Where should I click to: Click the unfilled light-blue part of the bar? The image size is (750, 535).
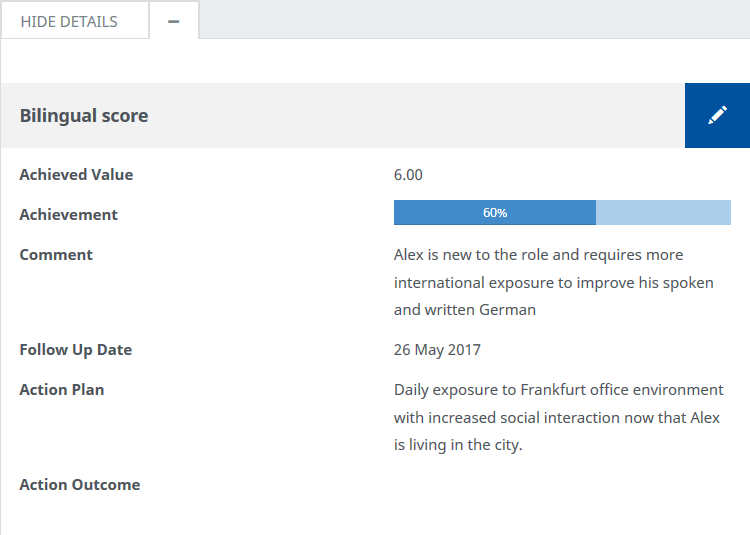(x=663, y=213)
